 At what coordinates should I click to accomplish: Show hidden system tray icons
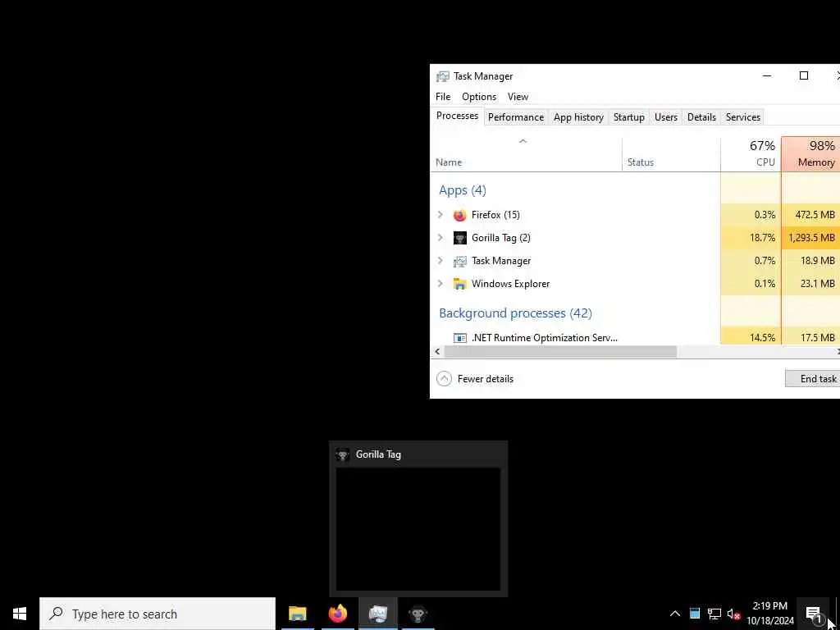(x=675, y=614)
